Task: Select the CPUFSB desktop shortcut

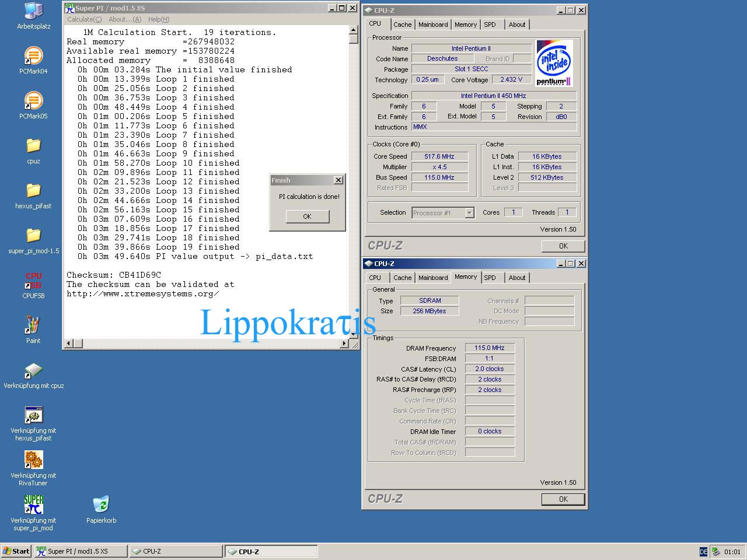Action: click(33, 285)
